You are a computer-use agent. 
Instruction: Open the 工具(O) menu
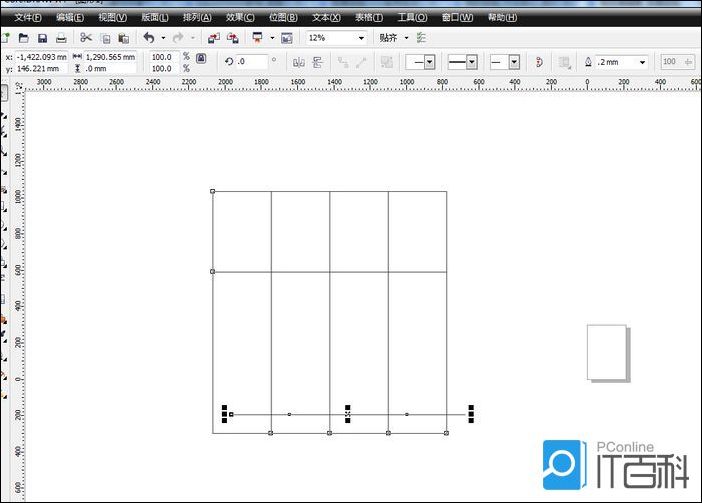click(412, 17)
